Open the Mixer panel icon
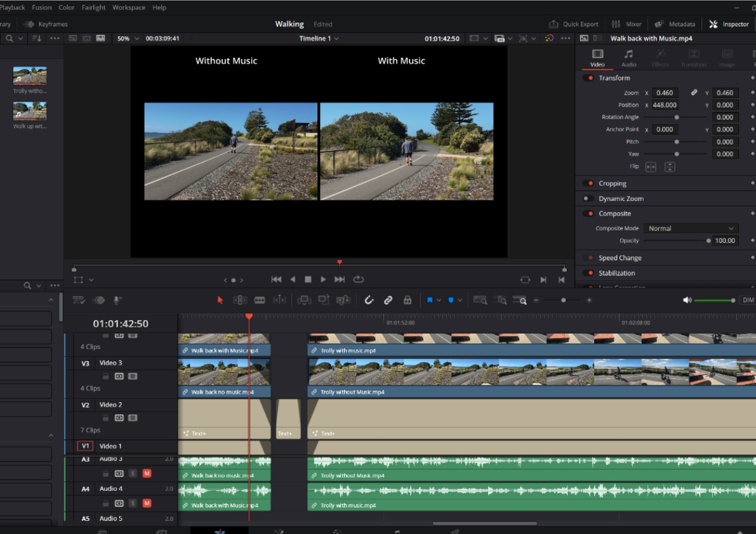This screenshot has height=534, width=756. (627, 24)
